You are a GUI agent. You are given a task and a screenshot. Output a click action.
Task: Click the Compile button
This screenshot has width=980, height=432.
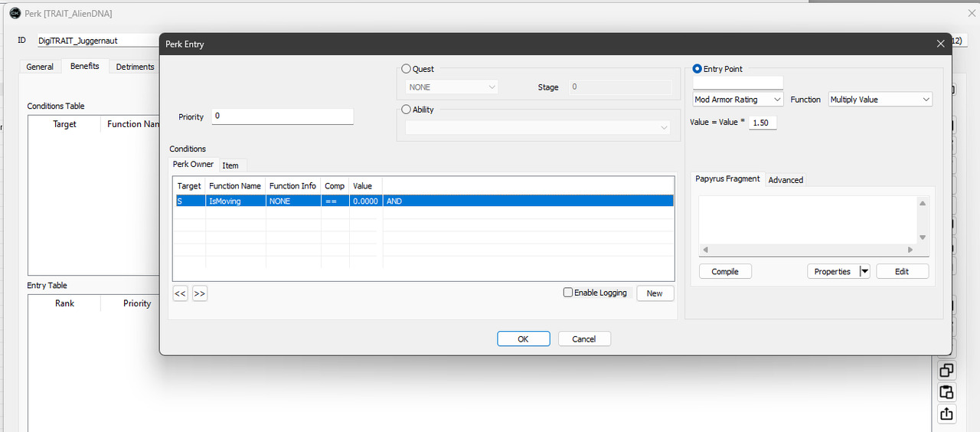pyautogui.click(x=725, y=271)
